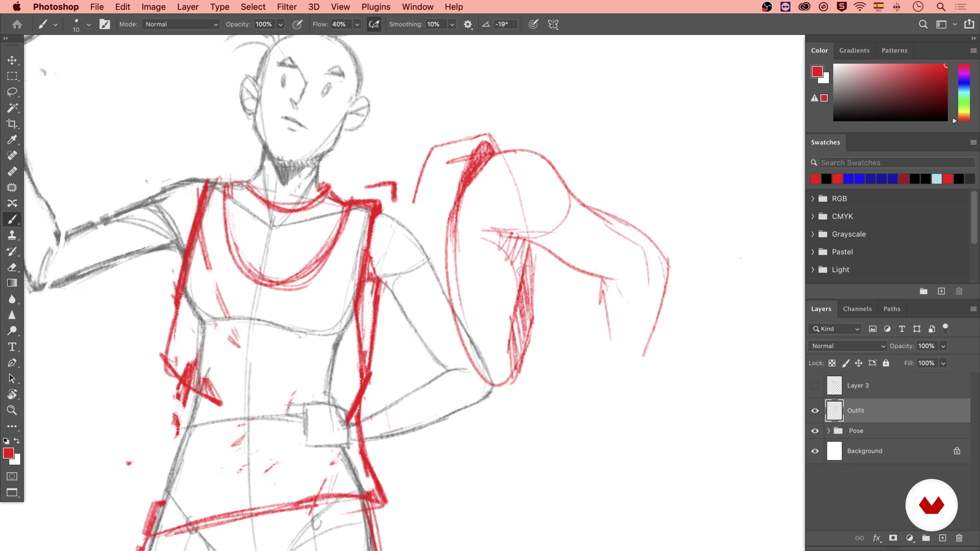Switch to the Gradients tab
The height and width of the screenshot is (551, 980).
point(854,51)
